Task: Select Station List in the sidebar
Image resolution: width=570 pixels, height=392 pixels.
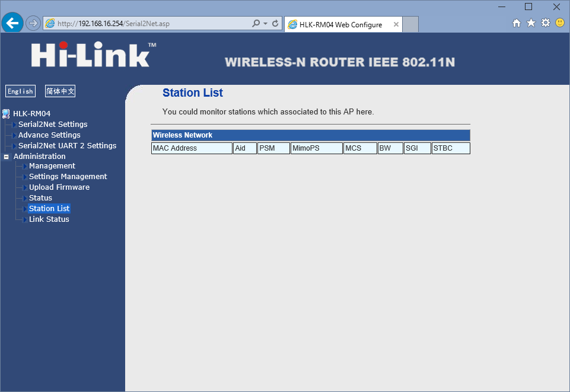Action: 49,209
